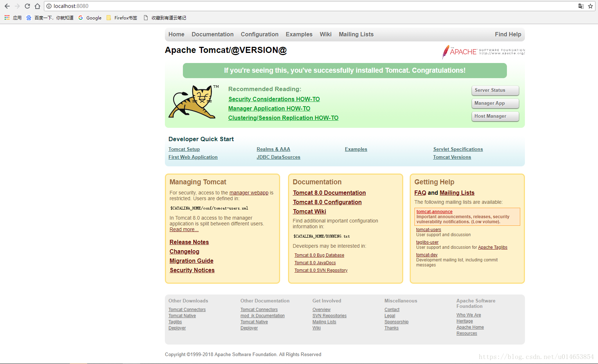Open the Sponsorship link
Screen dimensions: 598x364
[x=396, y=322]
